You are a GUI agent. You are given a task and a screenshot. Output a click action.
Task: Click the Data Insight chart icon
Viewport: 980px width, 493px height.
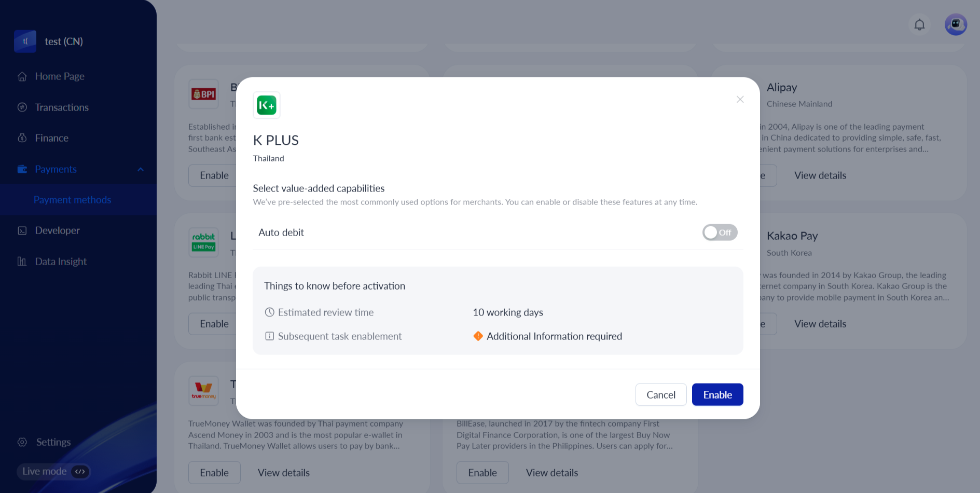[22, 262]
